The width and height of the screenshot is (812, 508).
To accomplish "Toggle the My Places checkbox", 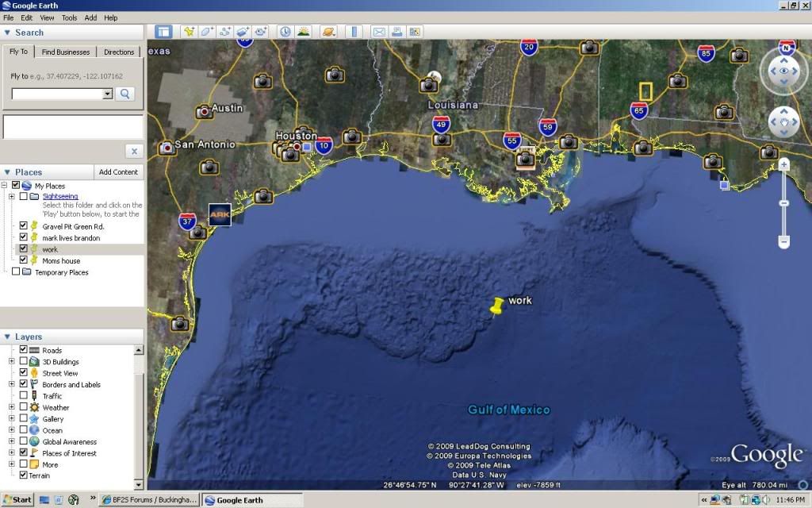I will (x=16, y=185).
